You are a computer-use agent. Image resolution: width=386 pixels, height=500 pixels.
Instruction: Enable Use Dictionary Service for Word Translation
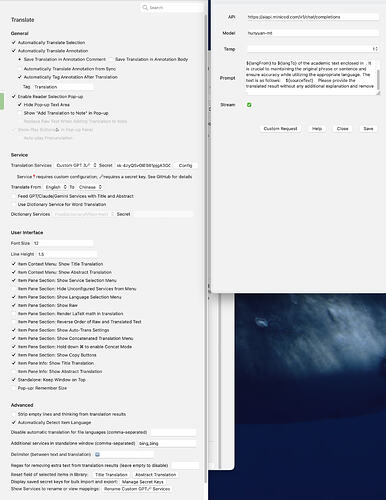14,204
